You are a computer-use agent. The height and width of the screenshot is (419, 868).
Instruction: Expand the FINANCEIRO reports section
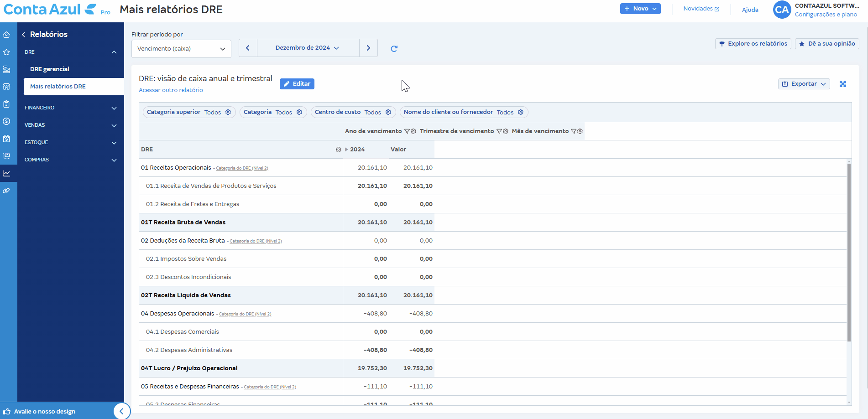71,108
